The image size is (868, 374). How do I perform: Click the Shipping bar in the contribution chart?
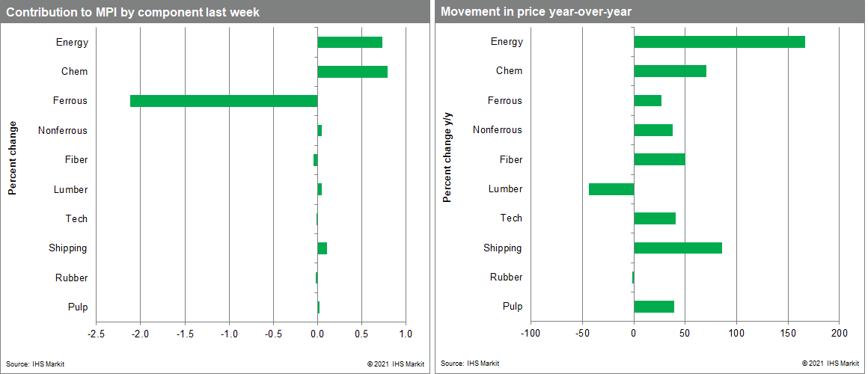(323, 248)
